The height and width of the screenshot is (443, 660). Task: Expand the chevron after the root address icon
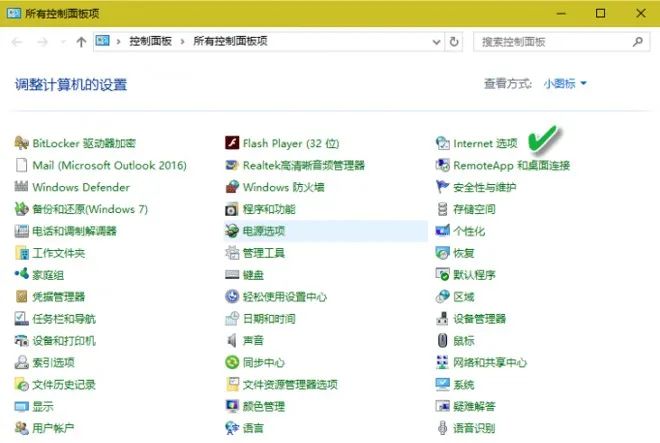pos(119,41)
